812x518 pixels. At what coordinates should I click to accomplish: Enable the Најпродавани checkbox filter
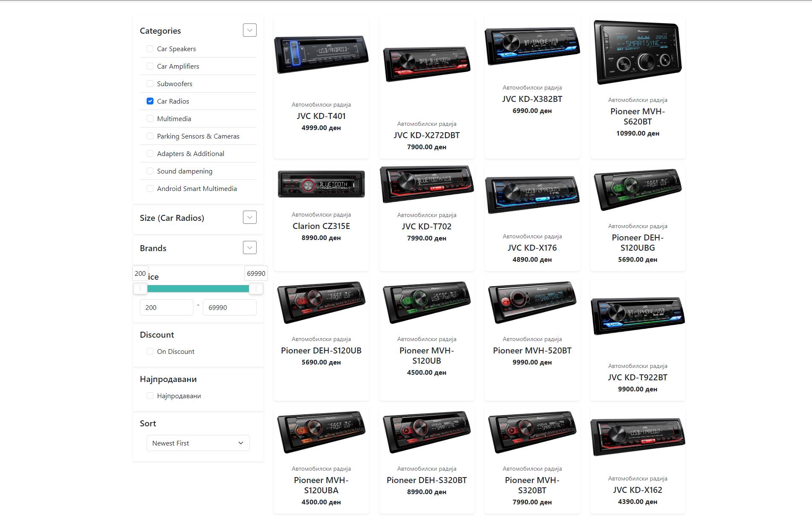point(150,396)
